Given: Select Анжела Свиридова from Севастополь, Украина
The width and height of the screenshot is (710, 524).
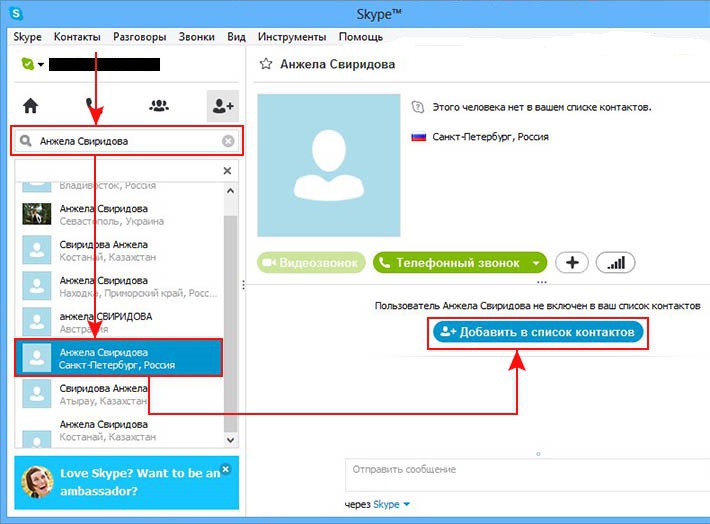Looking at the screenshot, I should pos(120,215).
